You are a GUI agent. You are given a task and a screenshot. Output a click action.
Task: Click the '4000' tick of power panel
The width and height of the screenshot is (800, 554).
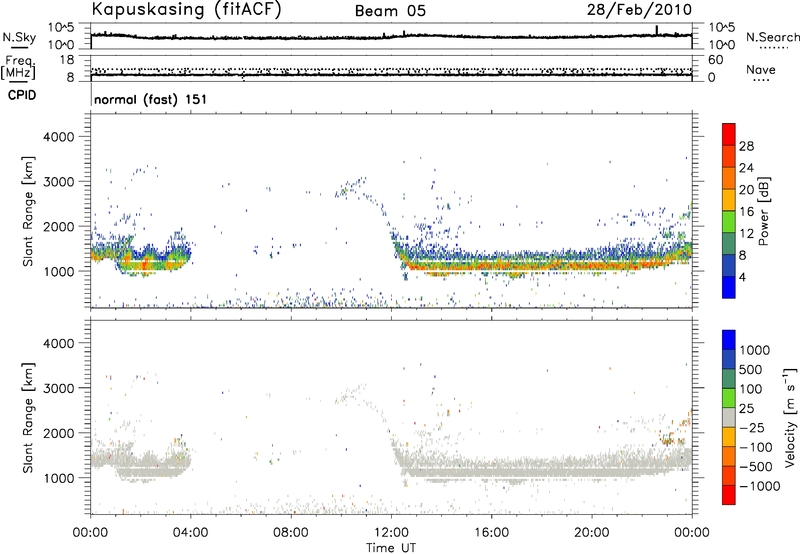[x=59, y=137]
